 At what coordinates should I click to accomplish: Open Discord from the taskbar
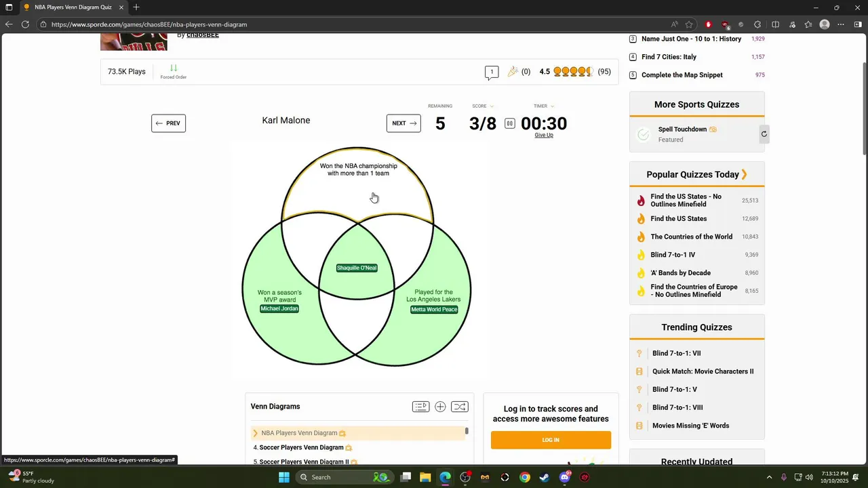pyautogui.click(x=564, y=477)
